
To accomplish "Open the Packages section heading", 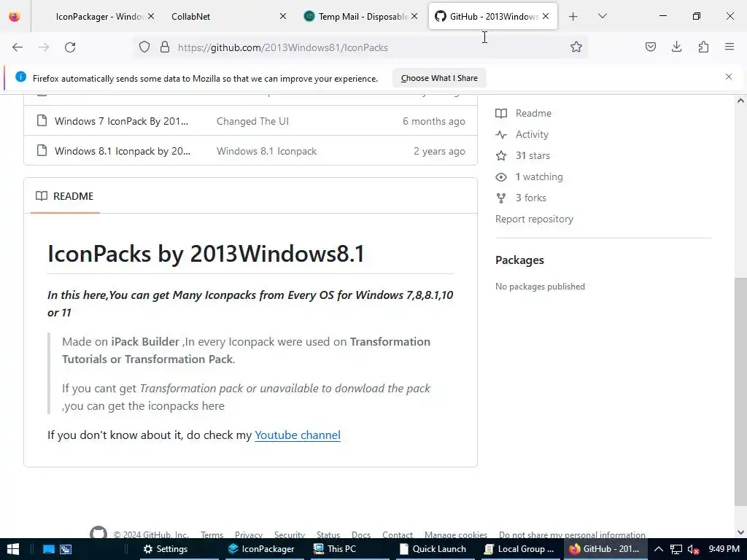I will [519, 260].
